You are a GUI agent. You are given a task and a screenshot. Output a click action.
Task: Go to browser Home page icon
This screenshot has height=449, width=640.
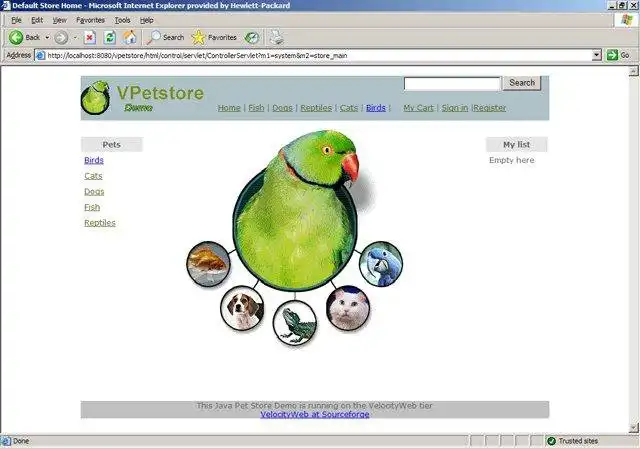click(x=130, y=38)
